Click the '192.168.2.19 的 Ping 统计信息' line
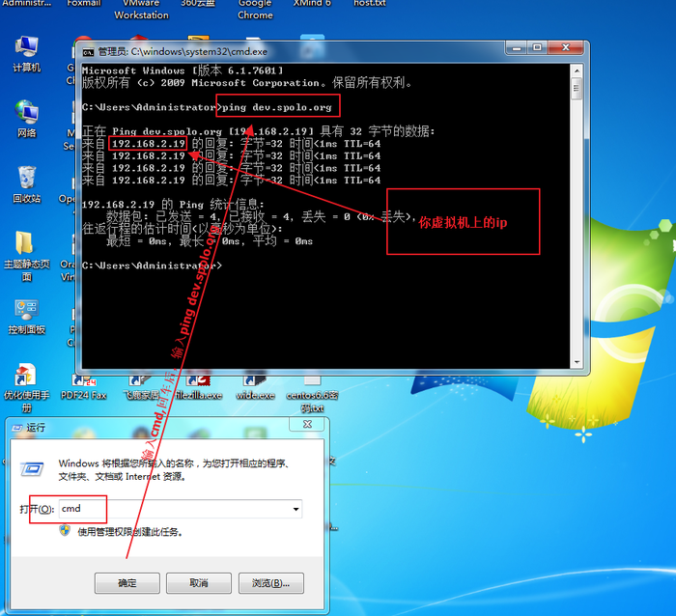 tap(173, 205)
